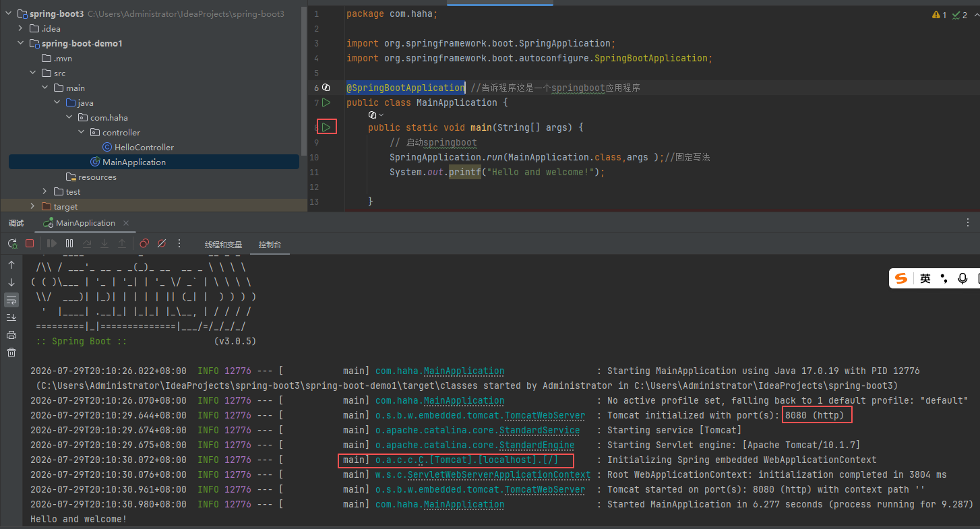Viewport: 980px width, 529px height.
Task: Click com.haha.MainApplication link in first log line
Action: coord(439,371)
